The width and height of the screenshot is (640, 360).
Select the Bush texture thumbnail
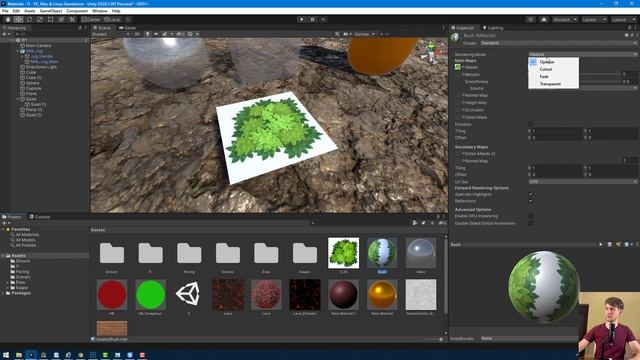coord(343,253)
